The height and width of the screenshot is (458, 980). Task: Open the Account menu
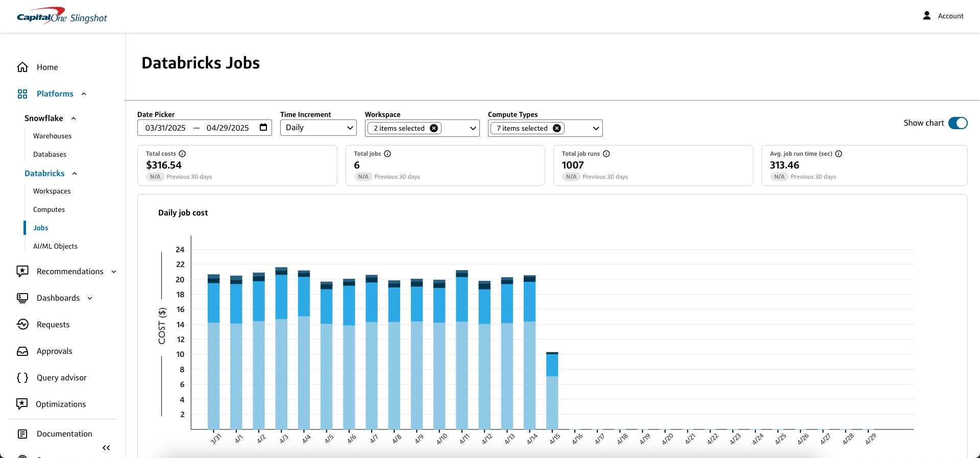(x=943, y=16)
